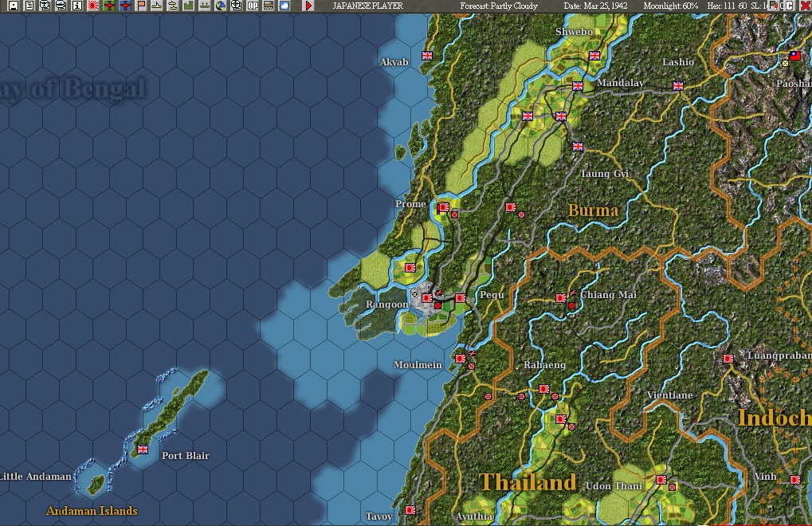Viewport: 812px width, 526px height.
Task: Select the Japanese flag unit at Prome
Action: click(x=442, y=208)
